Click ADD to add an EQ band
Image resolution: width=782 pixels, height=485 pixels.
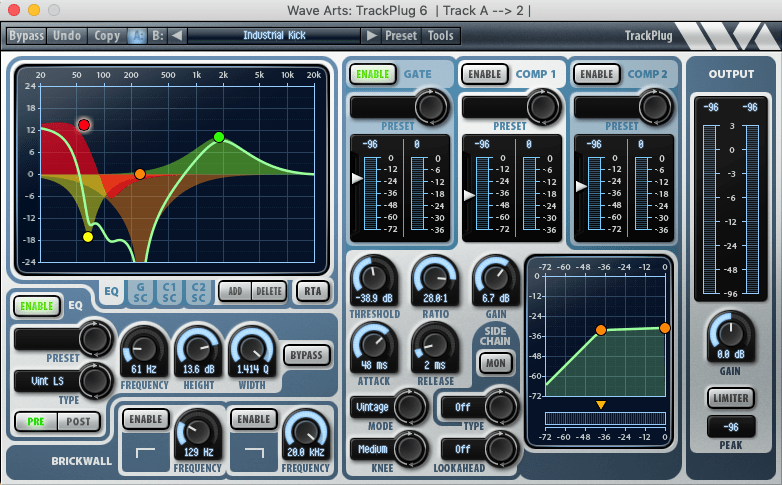pyautogui.click(x=235, y=291)
